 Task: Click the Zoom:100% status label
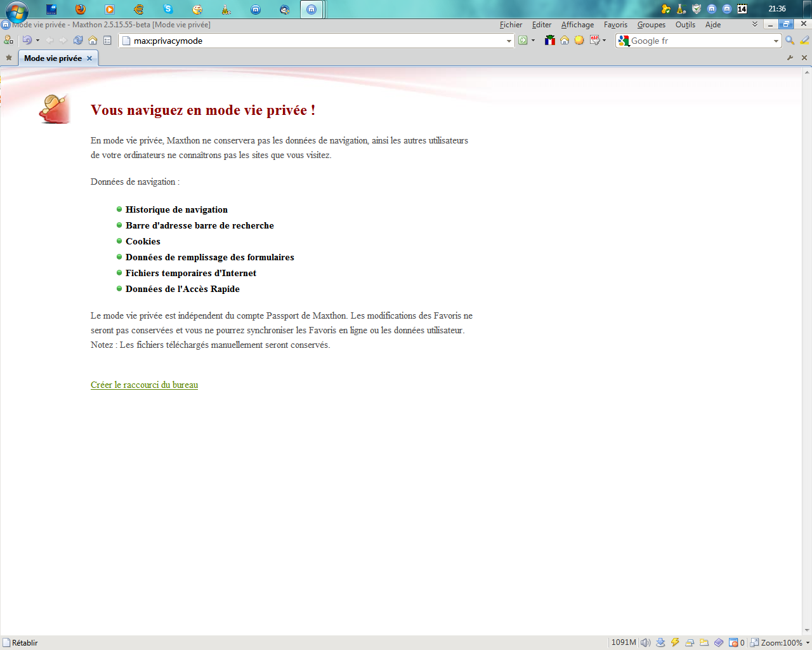click(x=782, y=642)
